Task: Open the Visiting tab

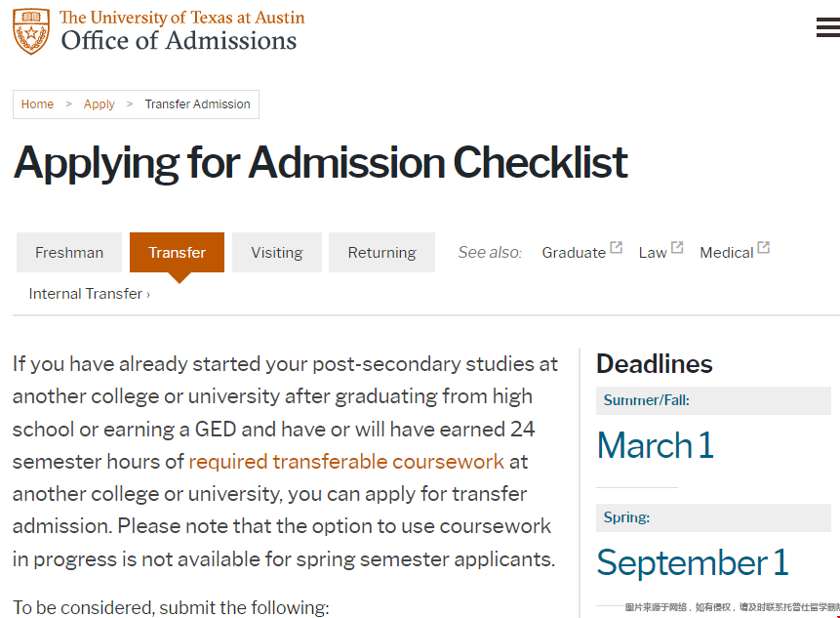Action: pos(277,252)
